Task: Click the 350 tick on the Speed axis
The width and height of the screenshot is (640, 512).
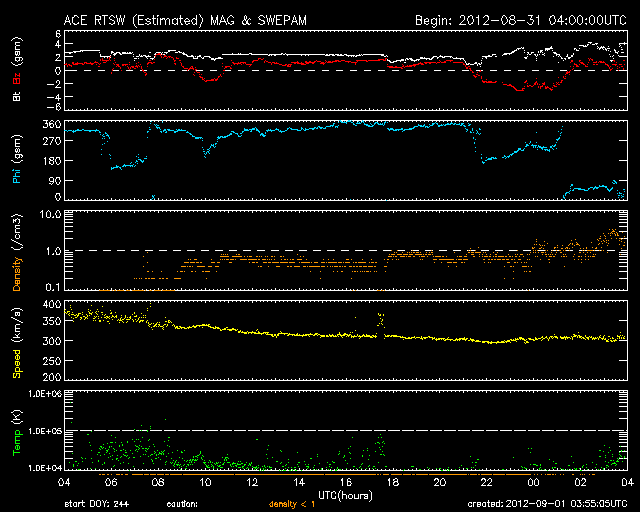Action: coord(52,321)
